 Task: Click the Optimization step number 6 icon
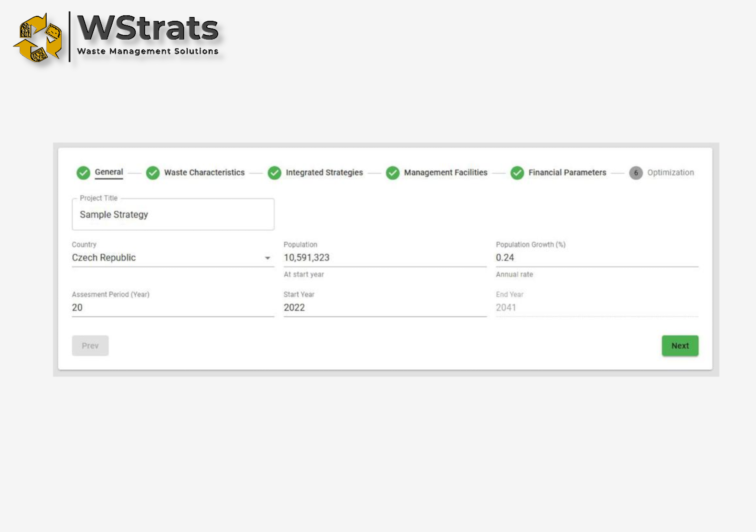636,173
